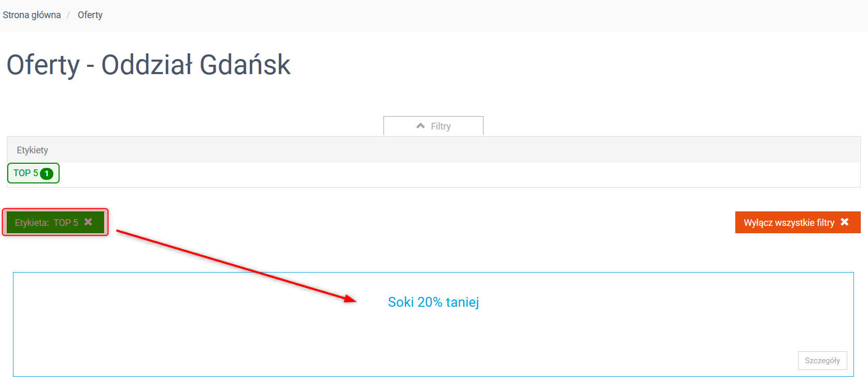Toggle the TOP 5 label filter
This screenshot has width=868, height=385.
click(33, 173)
